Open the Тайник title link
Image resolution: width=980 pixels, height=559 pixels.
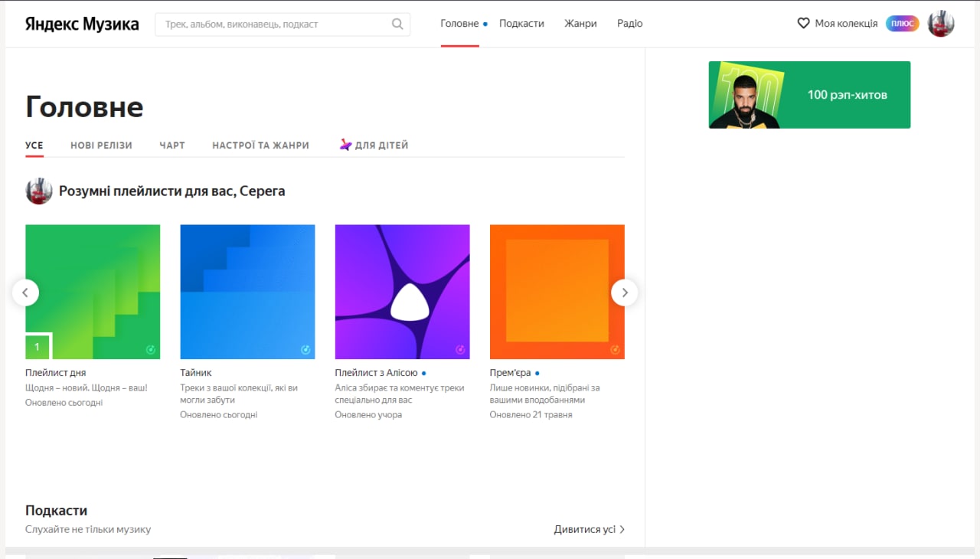[196, 373]
